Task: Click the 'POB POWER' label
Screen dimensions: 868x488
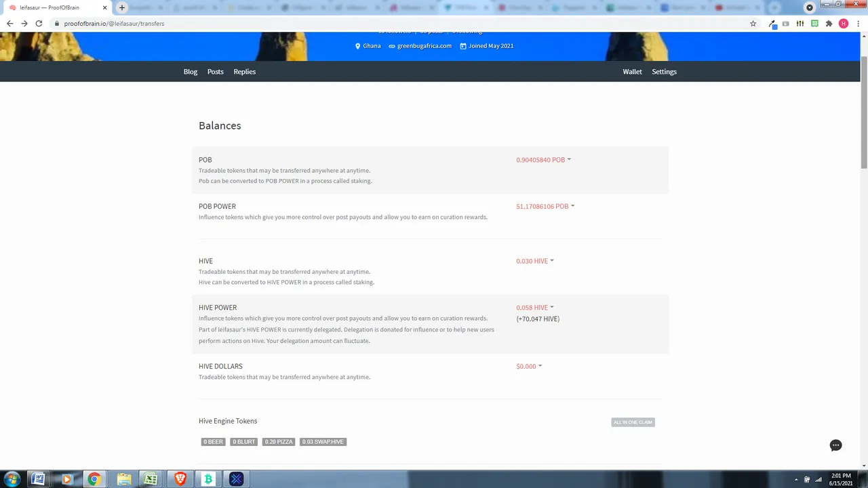Action: coord(217,206)
